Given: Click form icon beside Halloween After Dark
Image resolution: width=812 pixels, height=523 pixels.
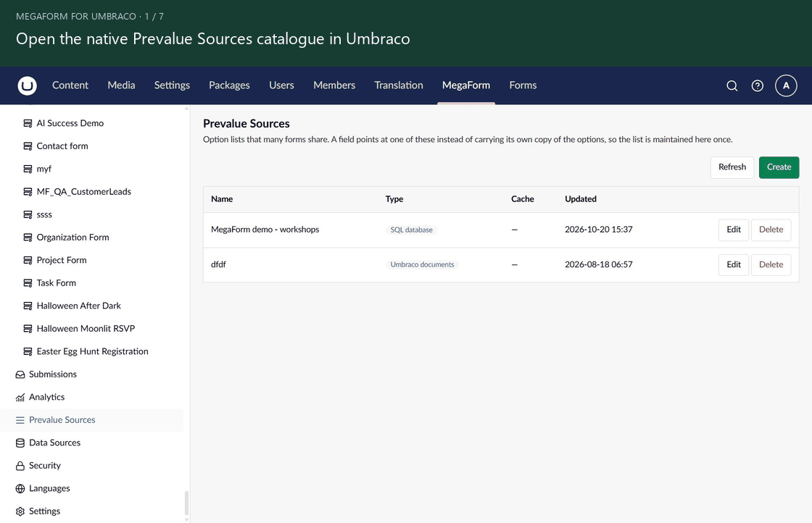Looking at the screenshot, I should [x=28, y=306].
